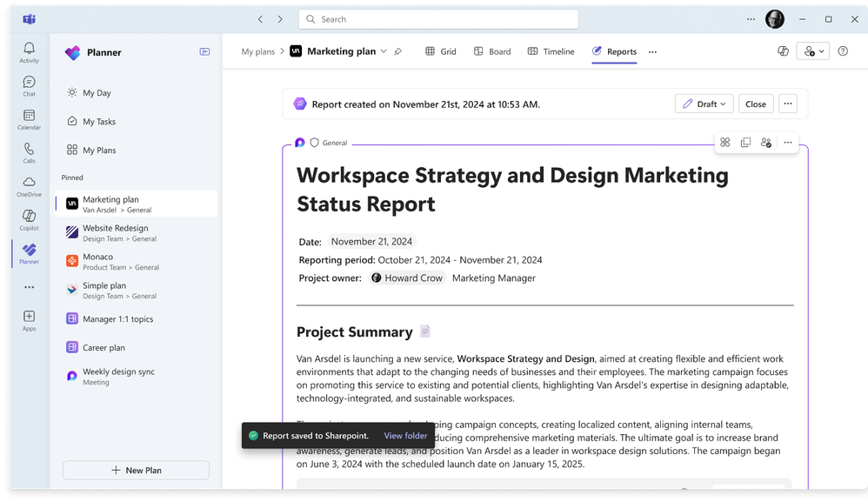868x502 pixels.
Task: Open Manager 1:1 topics plan
Action: (x=137, y=318)
